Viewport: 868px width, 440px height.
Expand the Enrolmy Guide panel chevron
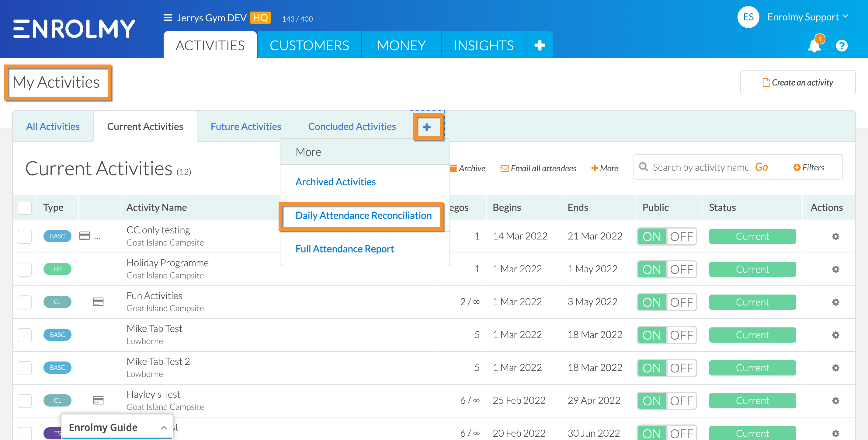point(164,428)
